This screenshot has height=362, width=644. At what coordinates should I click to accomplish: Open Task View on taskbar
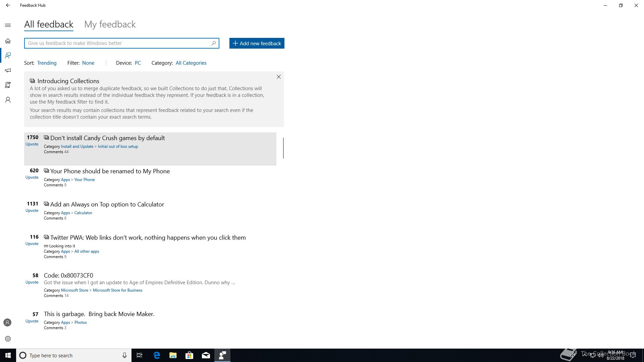click(140, 355)
